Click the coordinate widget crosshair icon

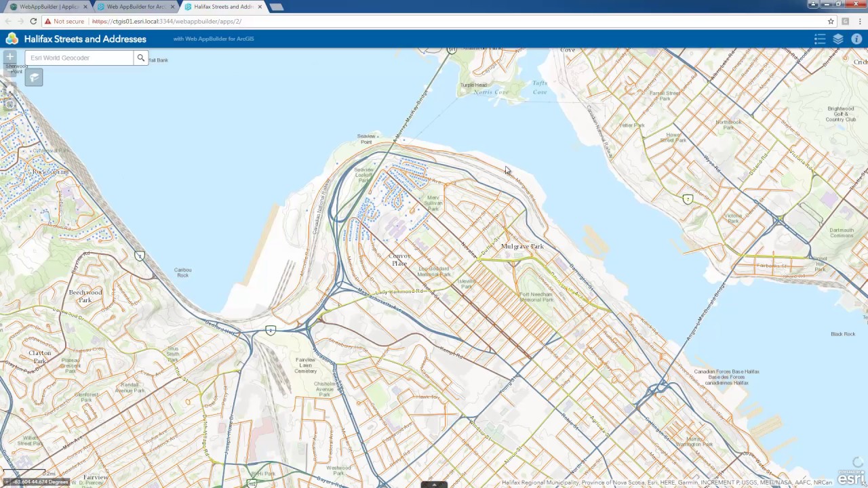click(7, 482)
